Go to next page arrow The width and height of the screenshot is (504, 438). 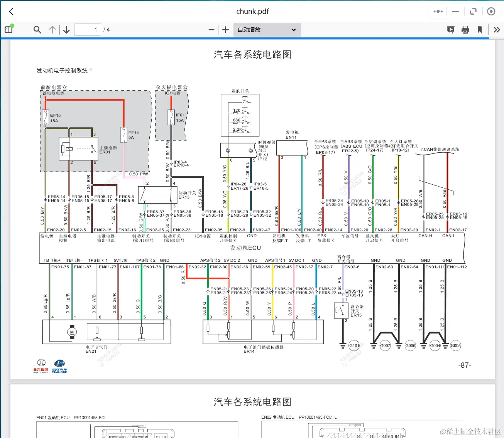[x=66, y=30]
